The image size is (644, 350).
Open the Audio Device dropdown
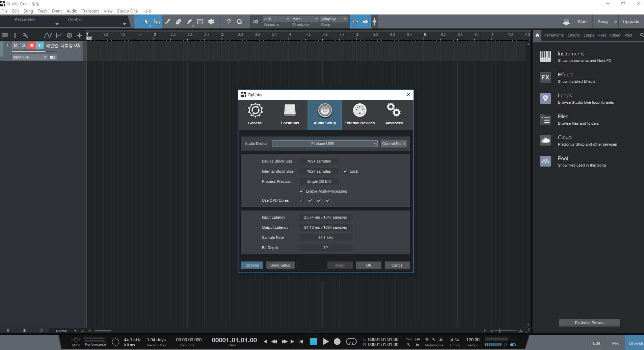point(325,144)
